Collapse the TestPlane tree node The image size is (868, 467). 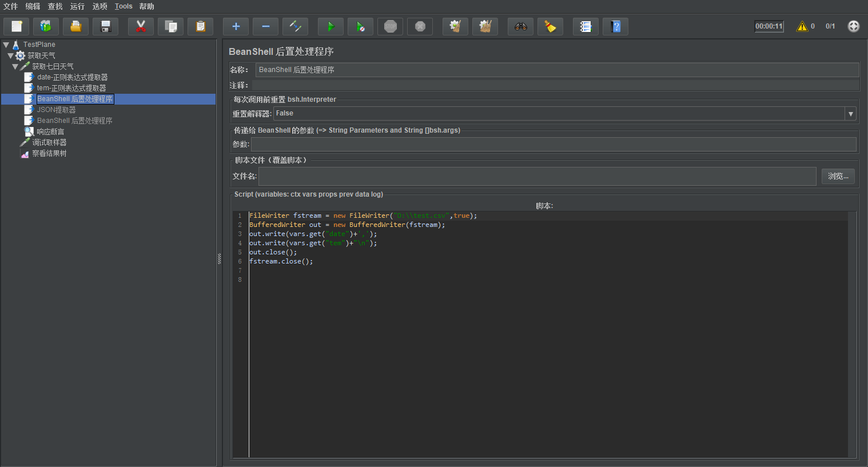click(6, 45)
